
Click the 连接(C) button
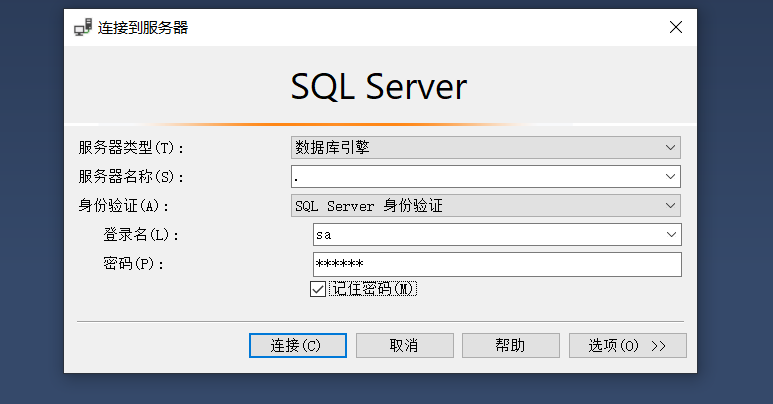[298, 345]
